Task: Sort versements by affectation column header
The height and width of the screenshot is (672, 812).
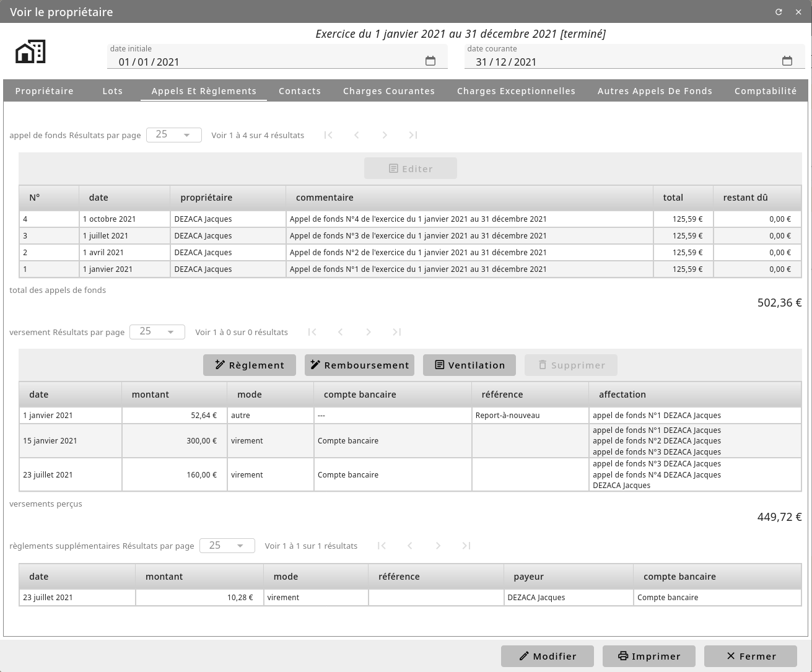Action: [x=695, y=395]
